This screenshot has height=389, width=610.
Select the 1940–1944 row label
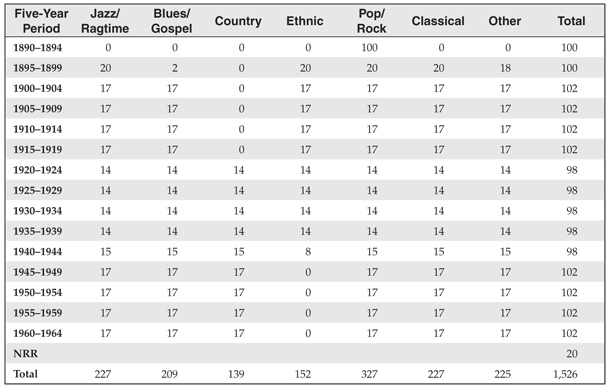38,252
